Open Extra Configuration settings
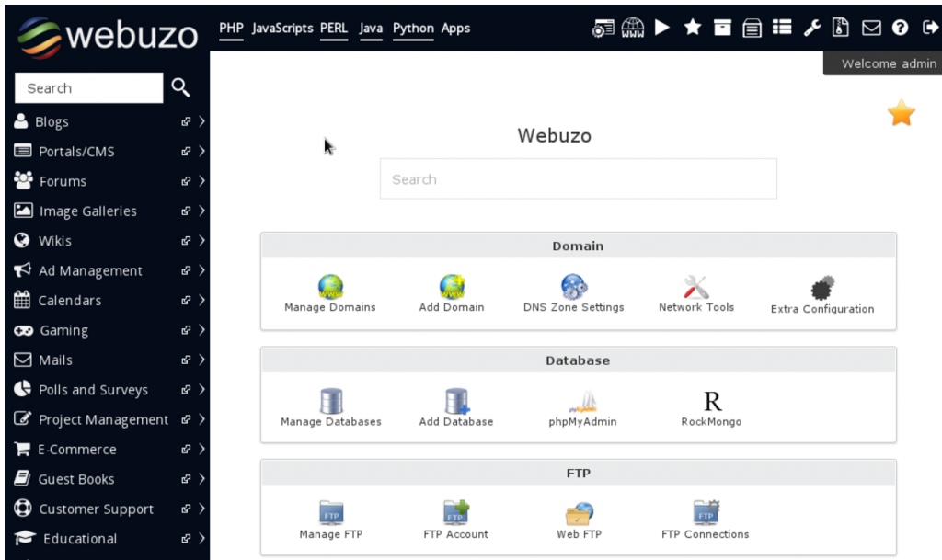 click(x=821, y=288)
